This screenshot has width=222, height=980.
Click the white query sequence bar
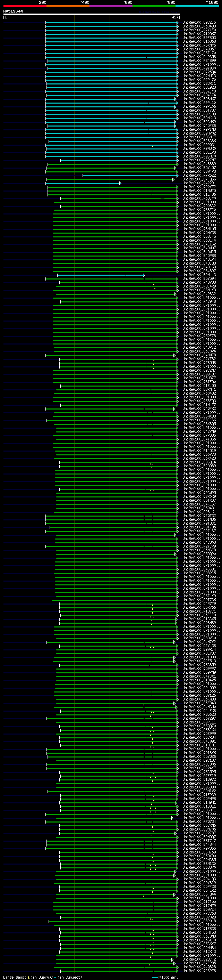point(92,15)
